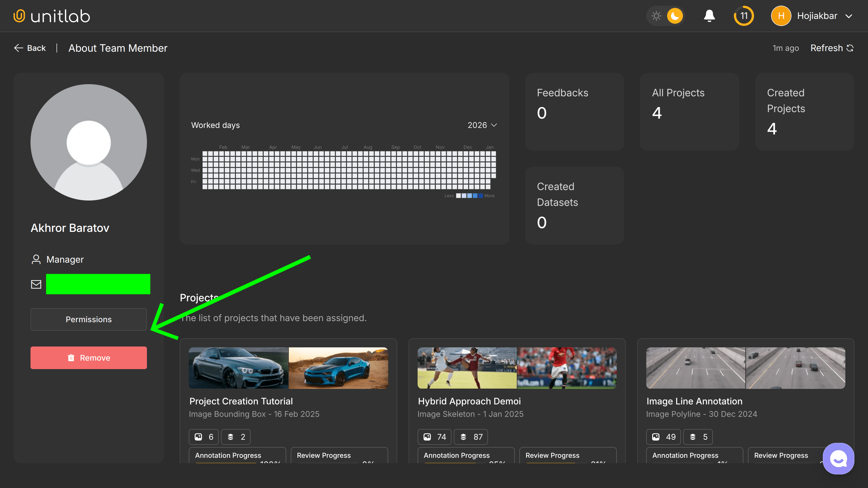
Task: Open the 2026 year dropdown
Action: [482, 125]
